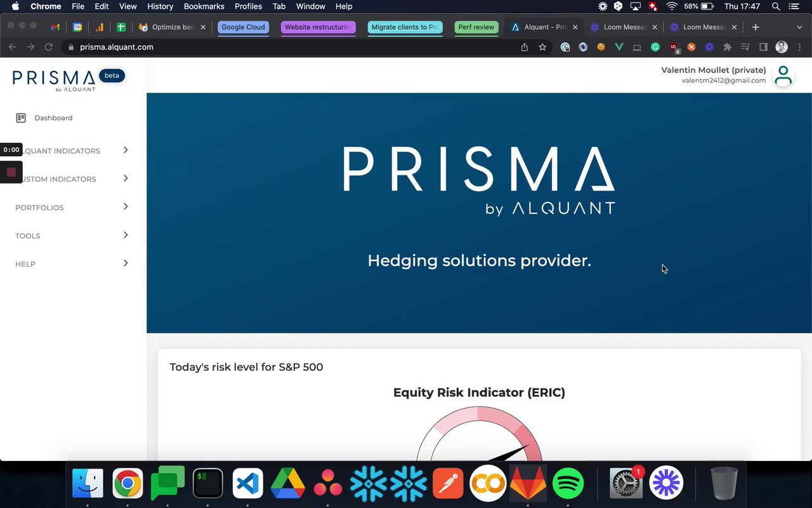Viewport: 812px width, 508px height.
Task: Open System Preferences from the Dock
Action: (x=626, y=483)
